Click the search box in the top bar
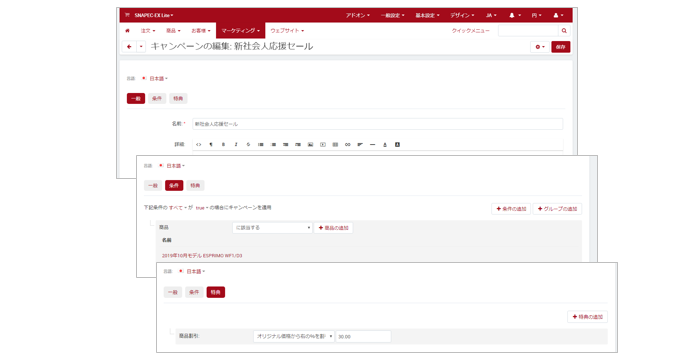Image resolution: width=690 pixels, height=360 pixels. tap(528, 31)
